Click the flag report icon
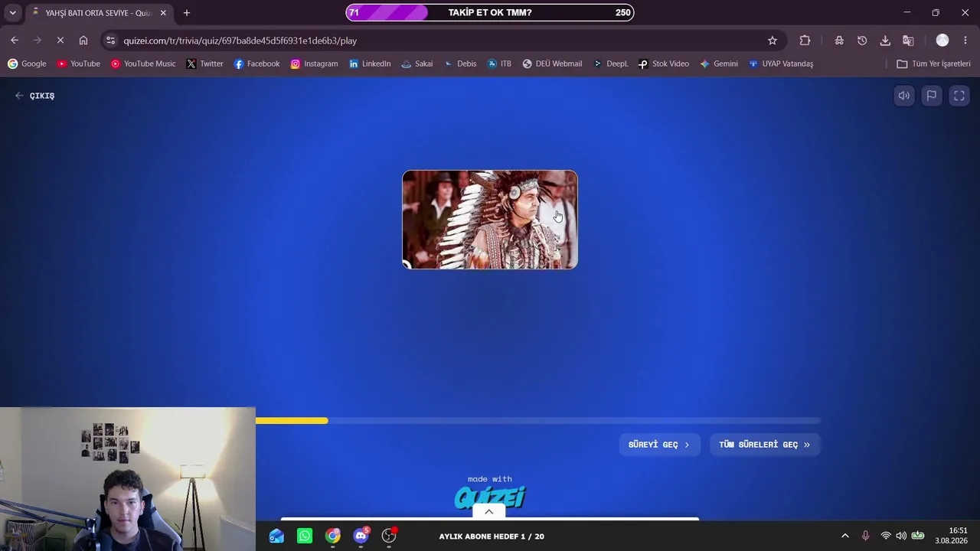Screen dimensions: 980x551 point(932,96)
